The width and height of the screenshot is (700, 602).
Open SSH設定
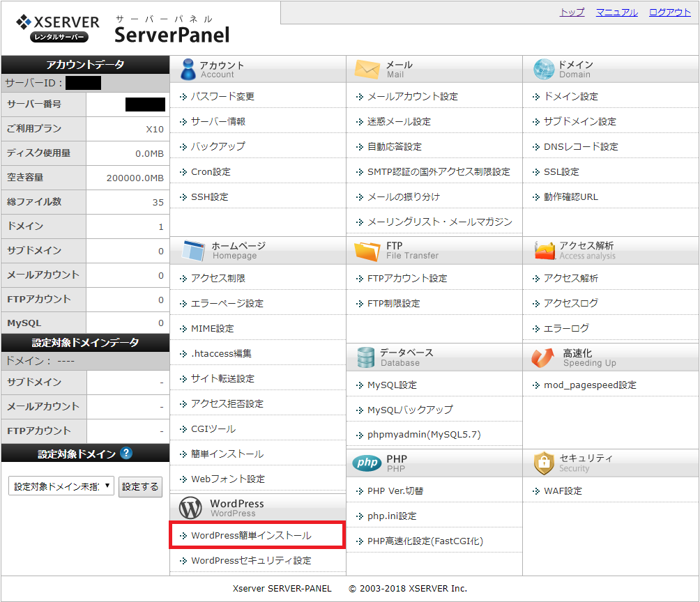point(209,196)
